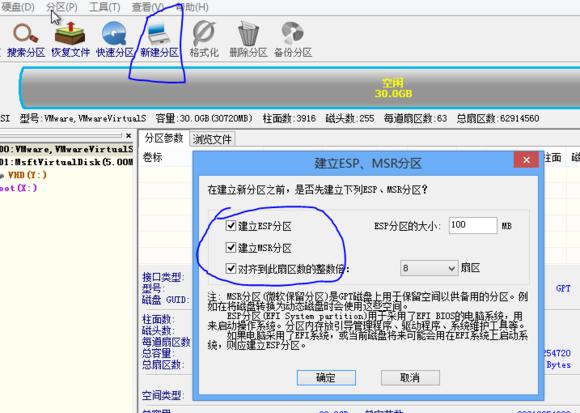
Task: Open the Recover Files (恢复文件) tool
Action: pos(70,40)
